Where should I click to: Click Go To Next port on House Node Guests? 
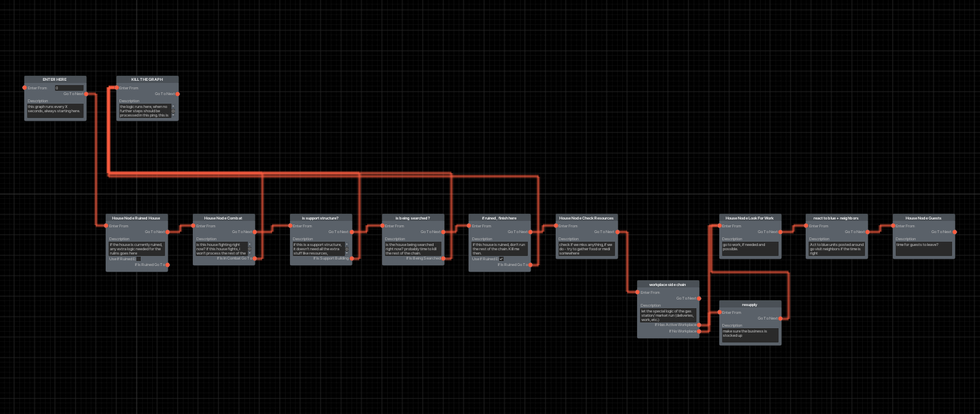[954, 232]
